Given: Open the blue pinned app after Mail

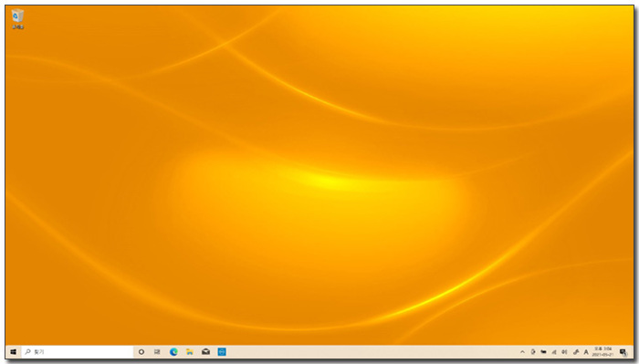Looking at the screenshot, I should click(222, 352).
